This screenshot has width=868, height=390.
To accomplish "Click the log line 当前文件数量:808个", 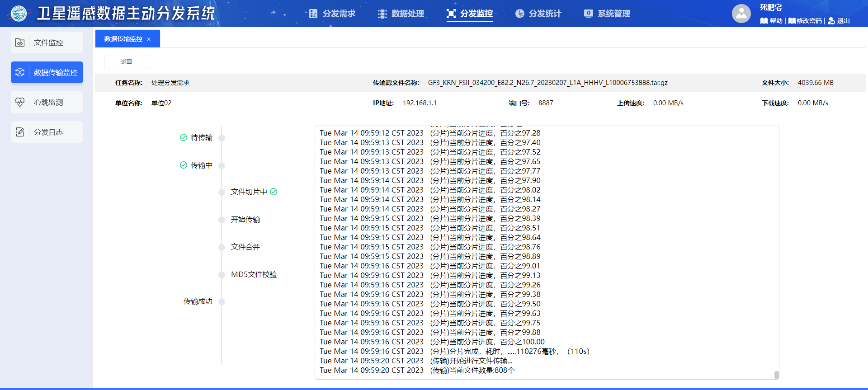I will (417, 370).
